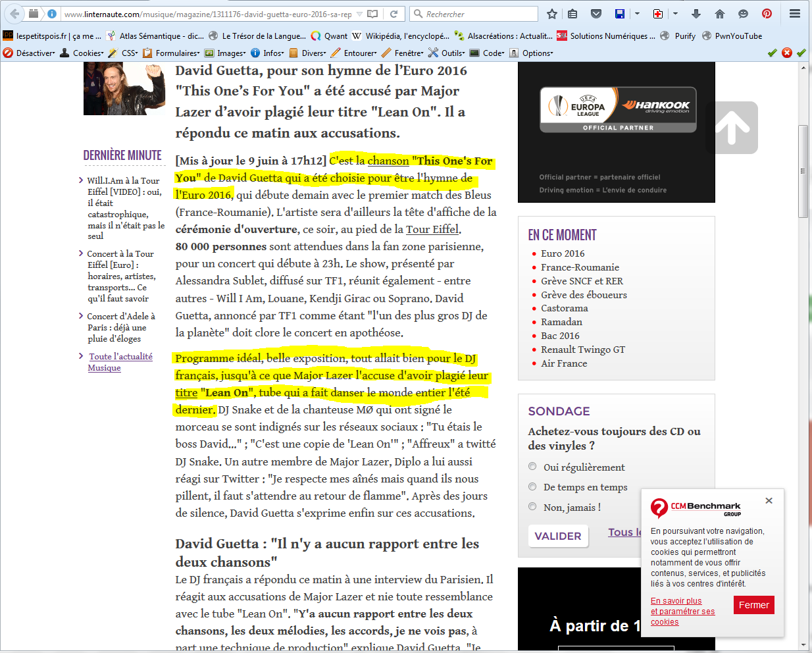Screen dimensions: 812x653
Task: Open dropdown next to red cross icon
Action: pos(675,14)
